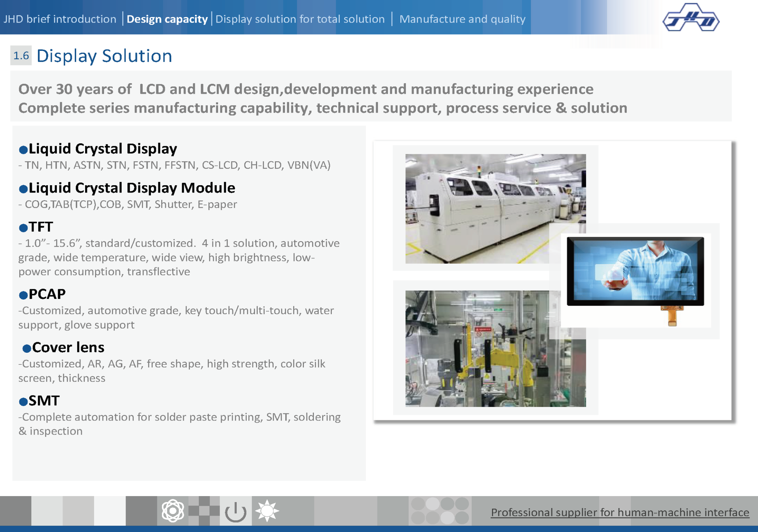Click the 1.6 section number badge
This screenshot has height=532, width=758.
(x=21, y=56)
